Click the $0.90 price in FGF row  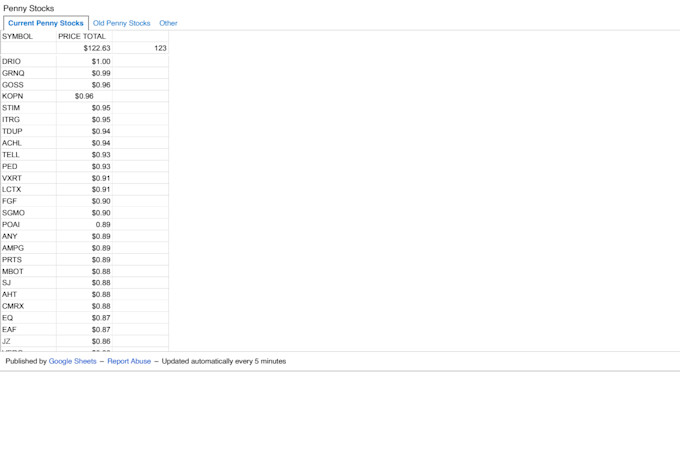click(x=84, y=201)
